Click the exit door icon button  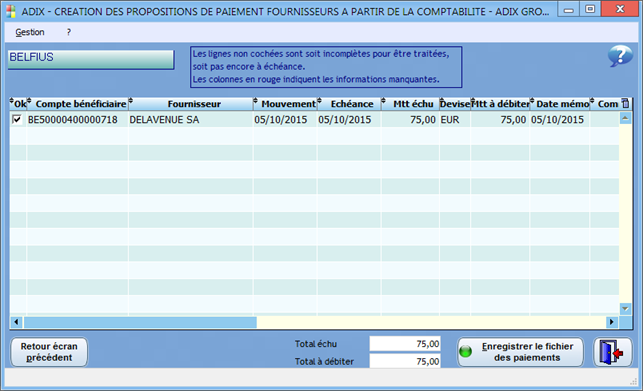612,352
